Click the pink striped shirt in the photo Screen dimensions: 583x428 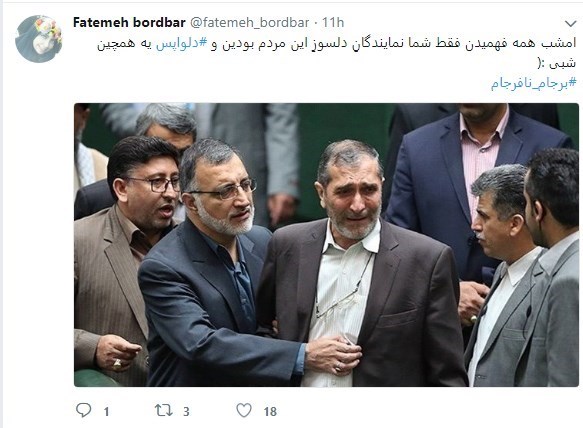point(481,156)
